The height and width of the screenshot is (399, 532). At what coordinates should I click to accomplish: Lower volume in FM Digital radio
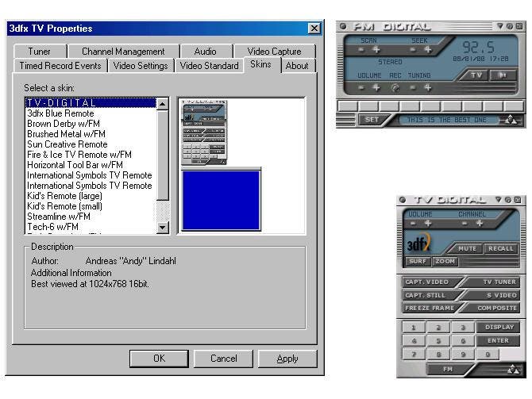coord(361,88)
